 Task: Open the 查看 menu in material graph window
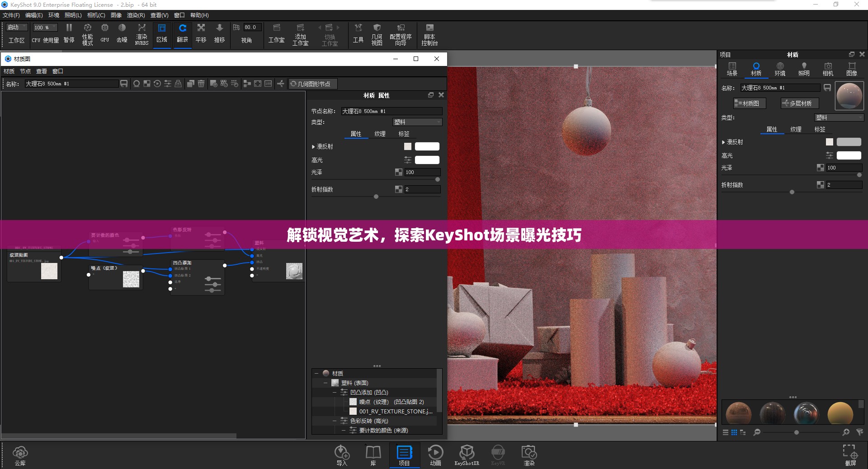(x=42, y=71)
